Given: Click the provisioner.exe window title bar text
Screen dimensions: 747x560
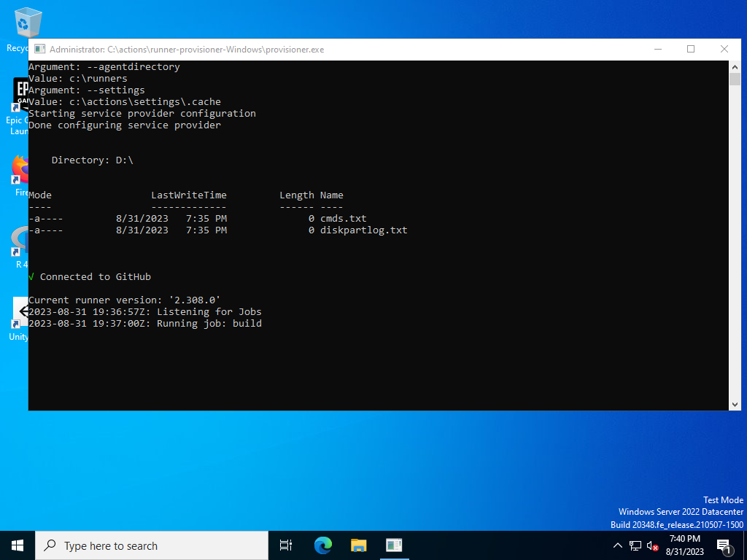Looking at the screenshot, I should point(187,50).
